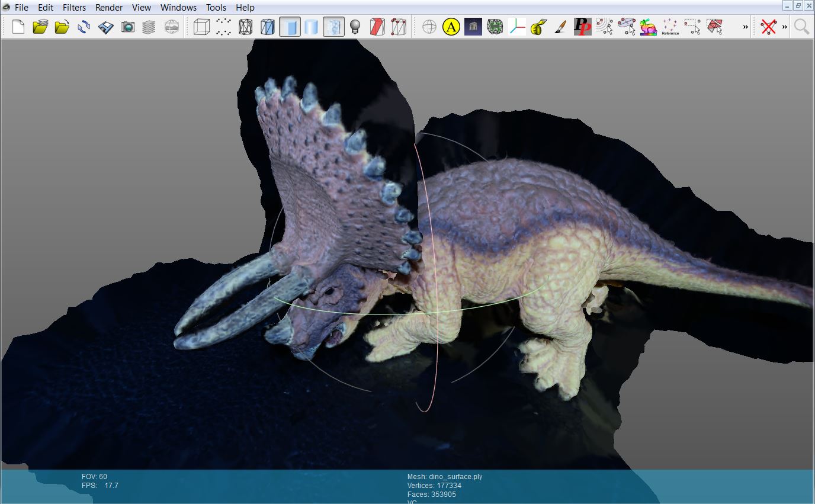Open the rainbow bunny quality mapper
Screen dimensions: 815x504
649,27
